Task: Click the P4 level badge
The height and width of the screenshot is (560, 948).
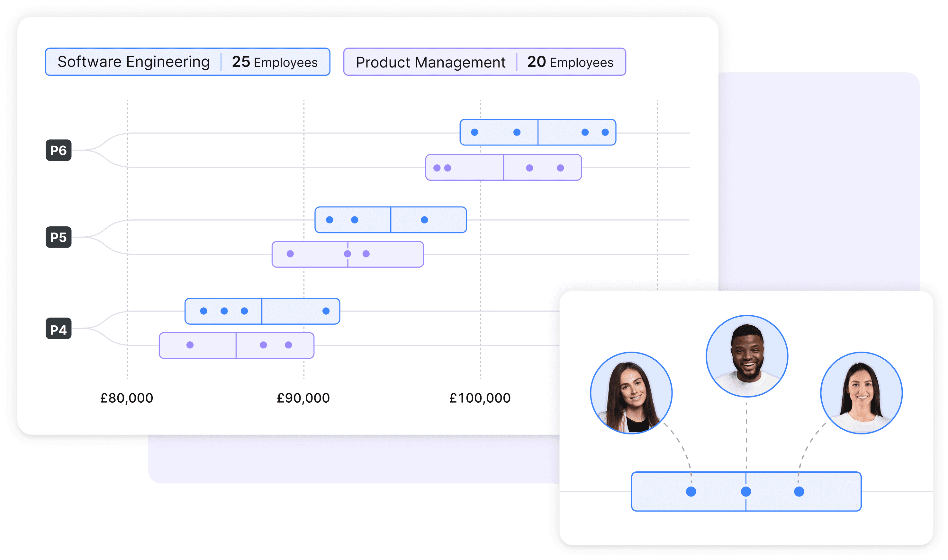Action: click(59, 329)
